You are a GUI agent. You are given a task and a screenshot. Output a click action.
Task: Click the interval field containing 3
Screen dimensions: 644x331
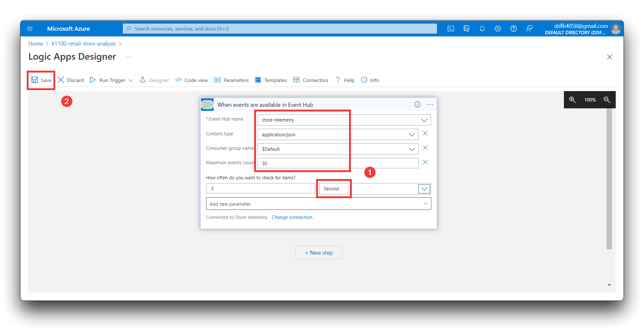click(x=260, y=188)
